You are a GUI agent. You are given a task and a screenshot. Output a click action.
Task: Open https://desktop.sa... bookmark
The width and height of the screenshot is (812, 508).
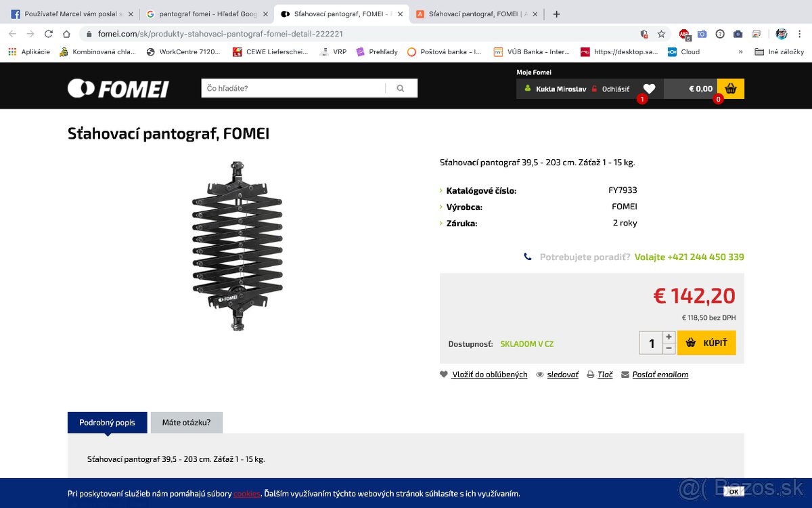pyautogui.click(x=618, y=51)
